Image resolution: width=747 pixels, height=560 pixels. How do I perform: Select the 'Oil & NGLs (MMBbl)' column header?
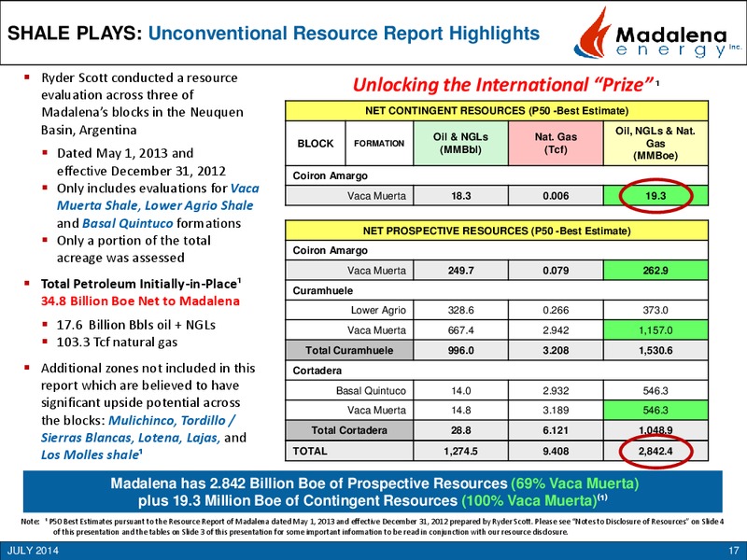(460, 144)
